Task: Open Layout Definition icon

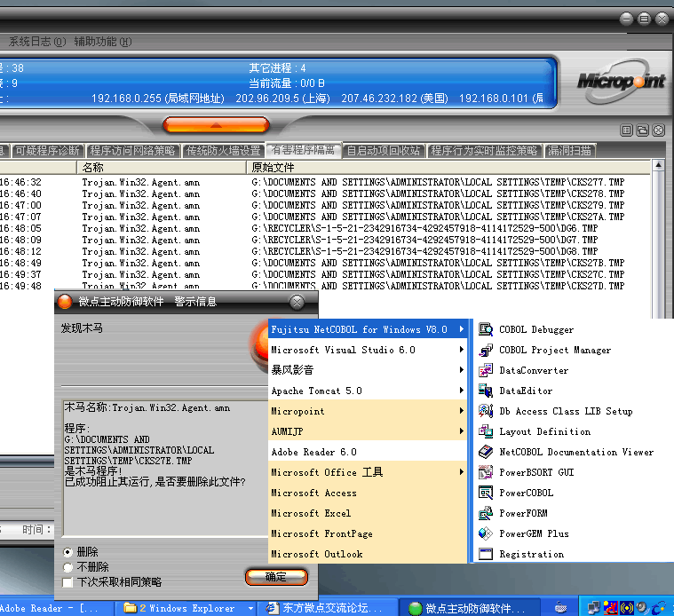Action: coord(485,431)
